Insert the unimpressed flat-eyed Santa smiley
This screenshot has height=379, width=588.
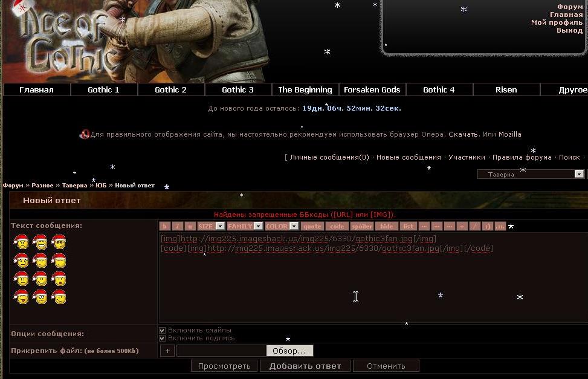(x=40, y=261)
